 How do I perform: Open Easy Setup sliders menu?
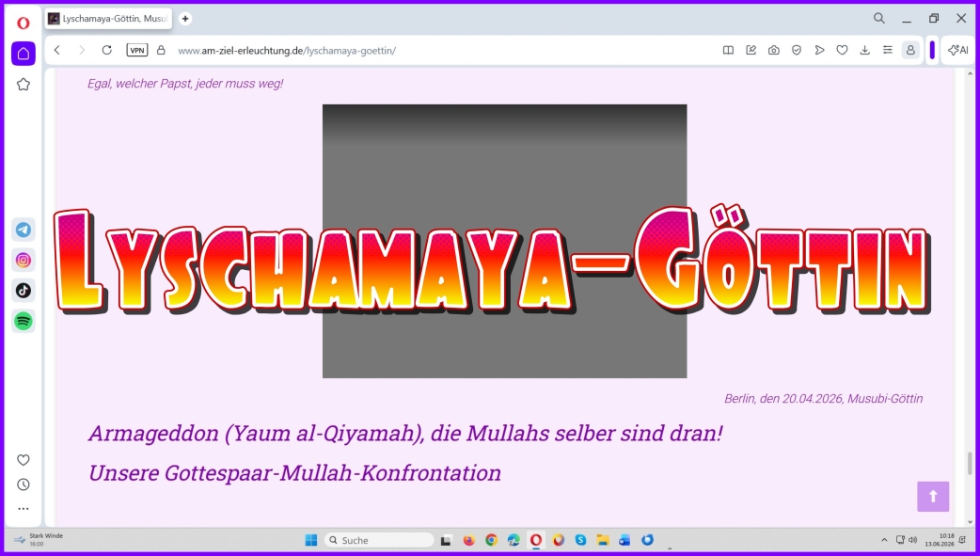888,51
